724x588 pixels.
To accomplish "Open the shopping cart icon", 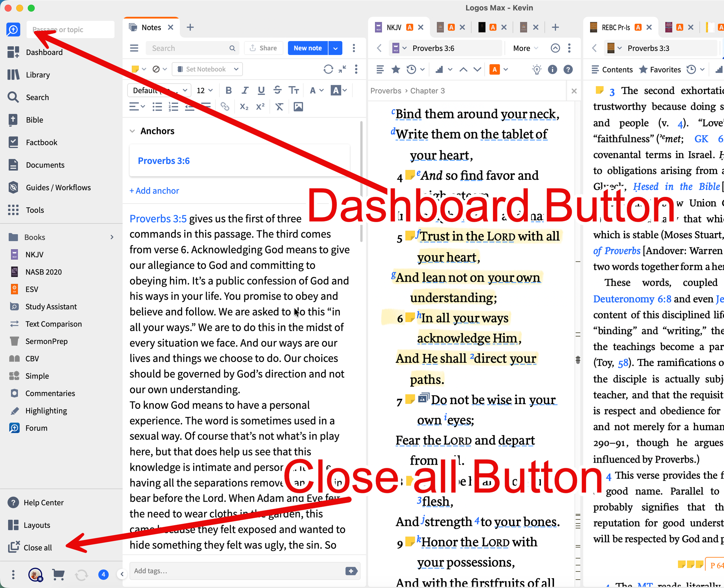I will [58, 574].
